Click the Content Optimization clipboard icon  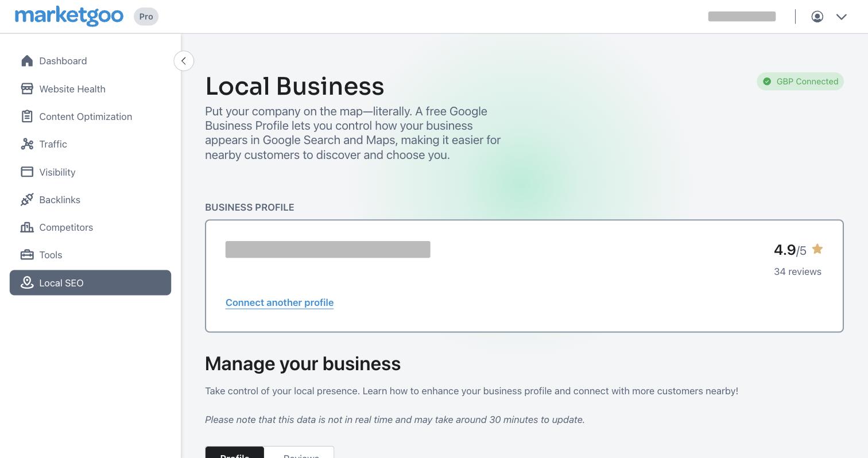click(27, 117)
